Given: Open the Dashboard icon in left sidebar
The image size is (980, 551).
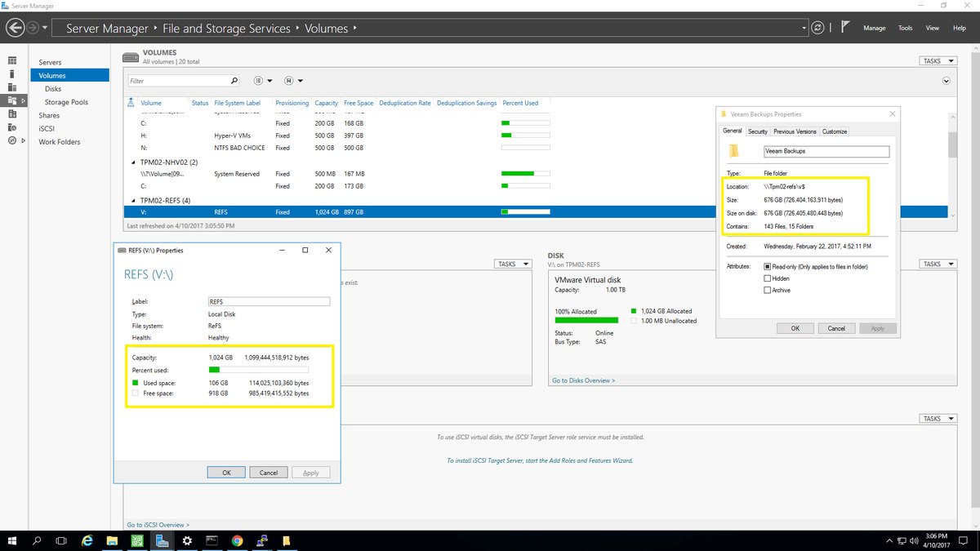Looking at the screenshot, I should (x=12, y=61).
